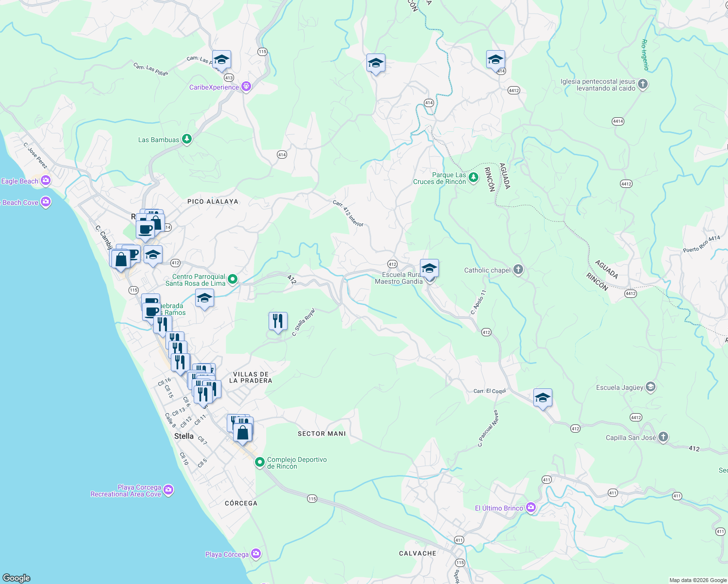This screenshot has height=584, width=728.
Task: Open the Las Bambuas park marker
Action: (186, 139)
